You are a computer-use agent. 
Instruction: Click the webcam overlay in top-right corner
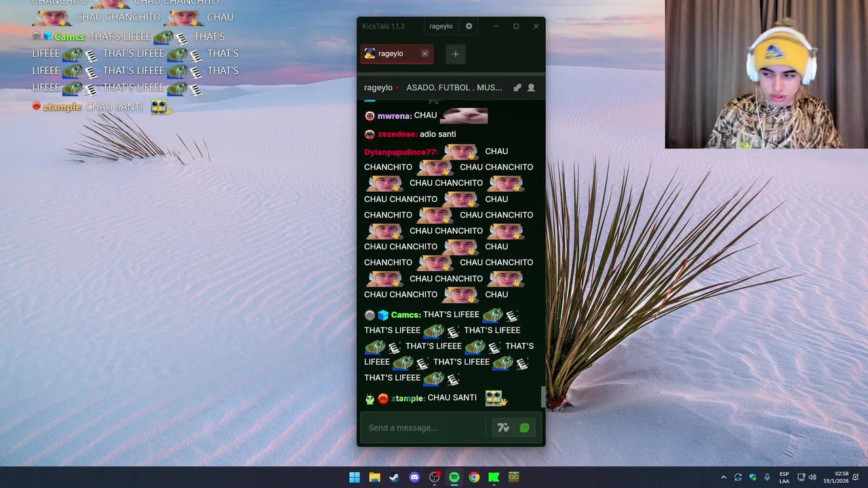tap(766, 74)
